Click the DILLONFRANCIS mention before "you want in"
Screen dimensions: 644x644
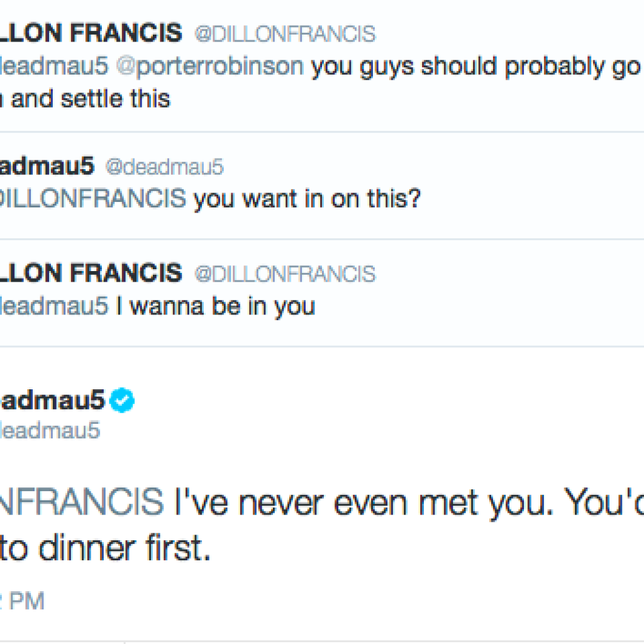92,199
